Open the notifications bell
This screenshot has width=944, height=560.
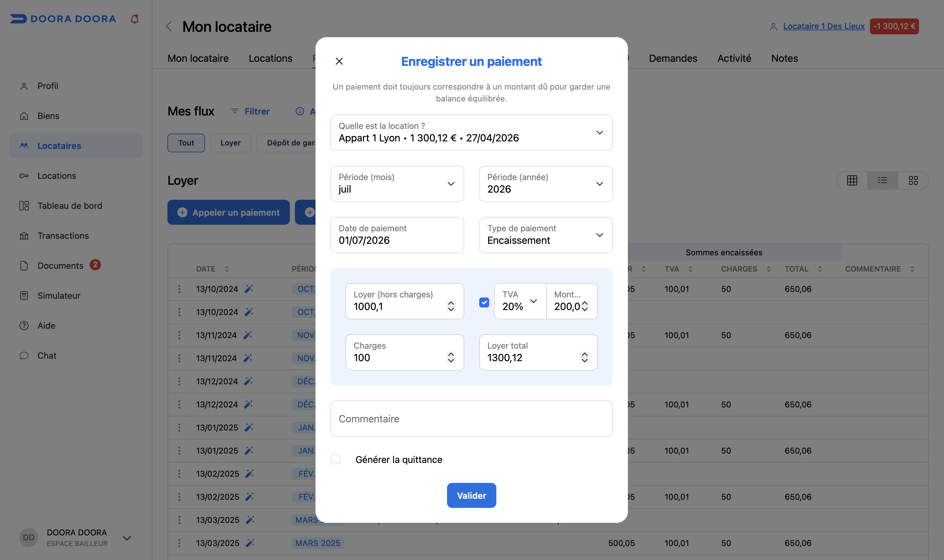click(134, 18)
